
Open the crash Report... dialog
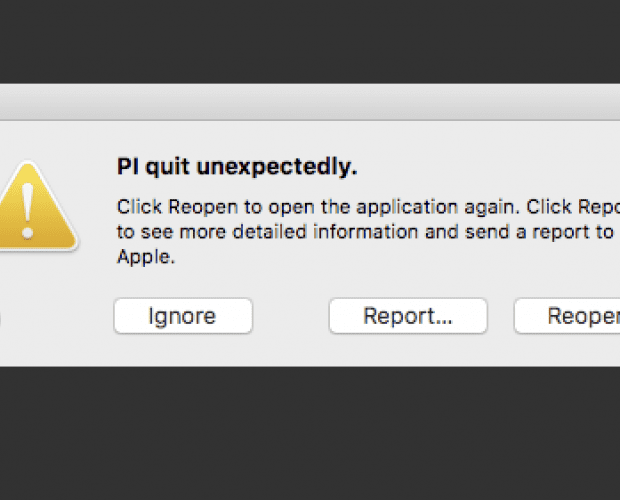click(x=408, y=316)
